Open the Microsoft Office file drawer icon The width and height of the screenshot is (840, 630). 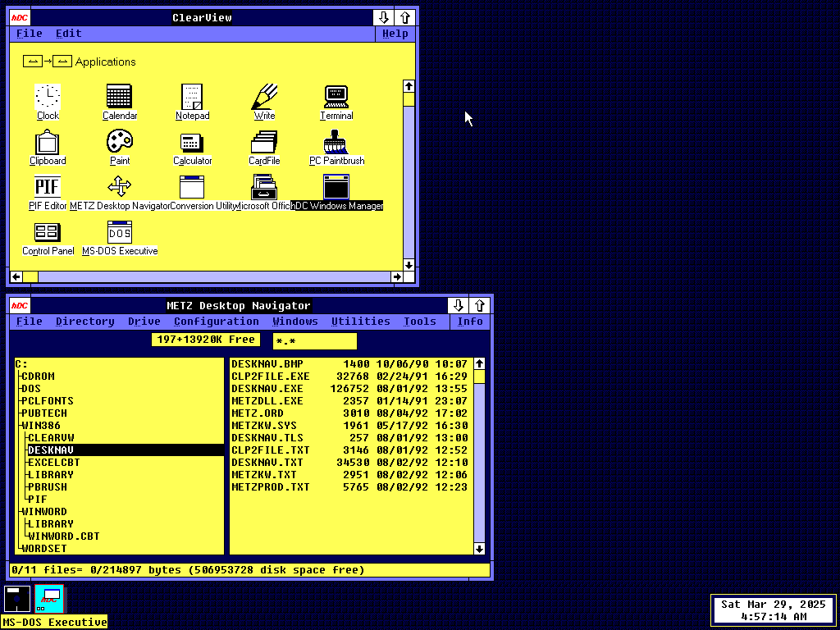coord(264,187)
